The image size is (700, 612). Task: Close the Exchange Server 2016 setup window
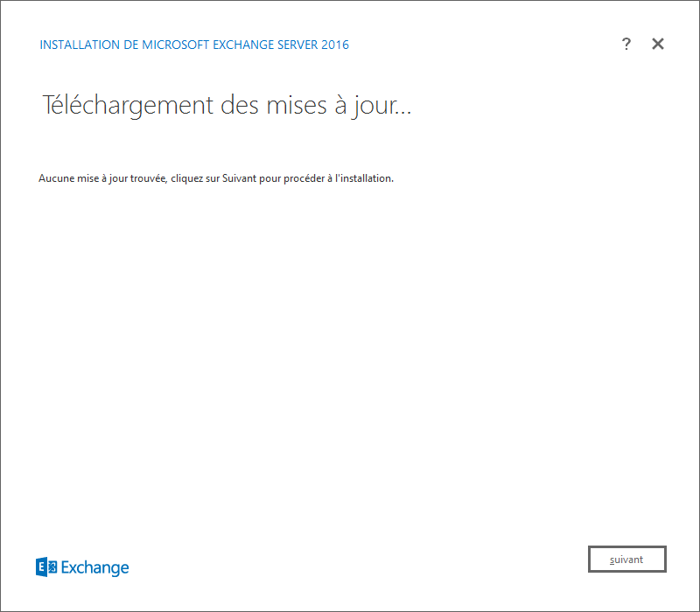[x=658, y=44]
